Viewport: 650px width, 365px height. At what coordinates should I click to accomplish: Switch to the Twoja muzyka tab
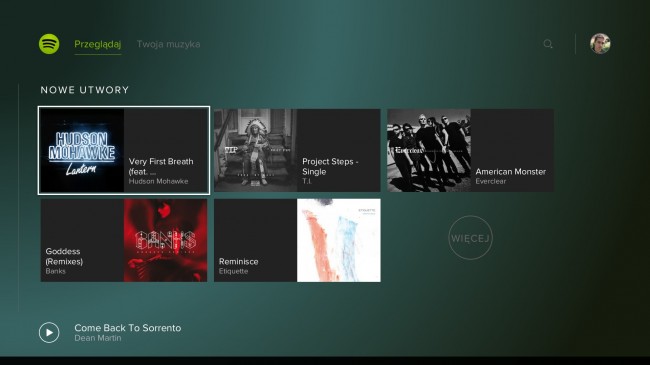point(168,44)
